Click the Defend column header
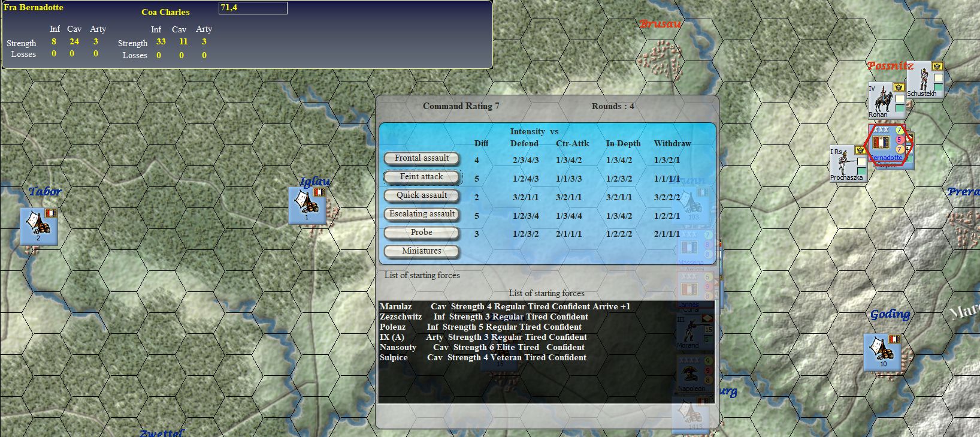The height and width of the screenshot is (437, 980). (x=524, y=144)
